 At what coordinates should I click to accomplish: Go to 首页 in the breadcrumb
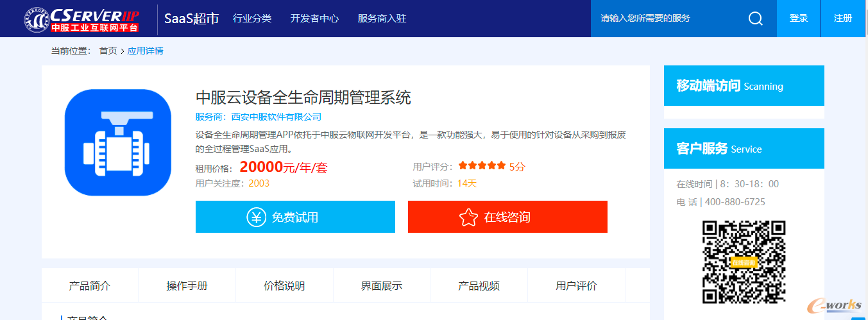point(108,51)
